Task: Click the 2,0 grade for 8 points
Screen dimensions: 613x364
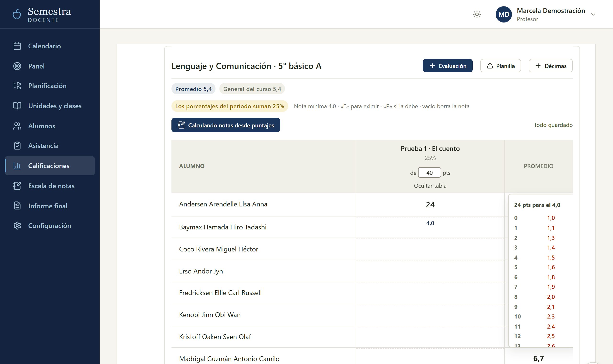Action: [551, 297]
